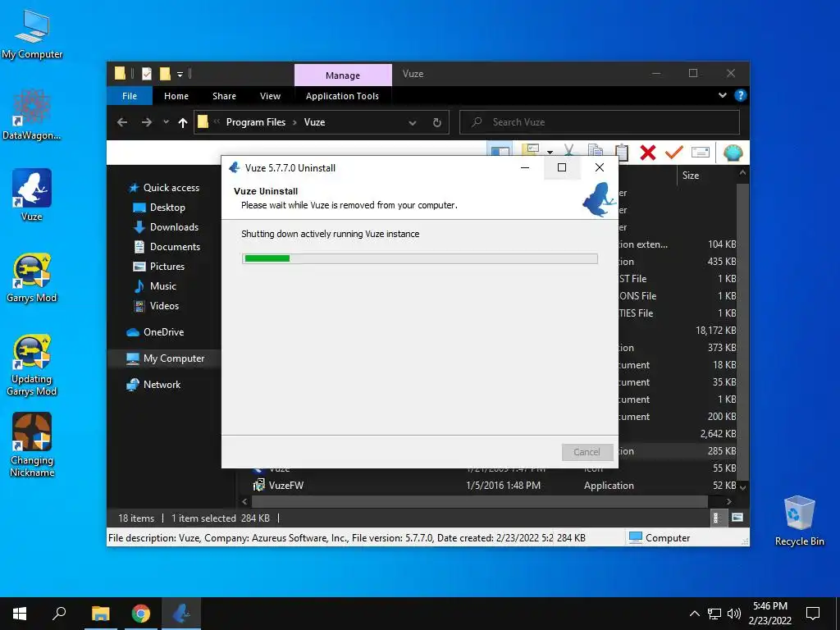Click the shell globe toolbar icon
Image resolution: width=840 pixels, height=630 pixels.
click(733, 153)
